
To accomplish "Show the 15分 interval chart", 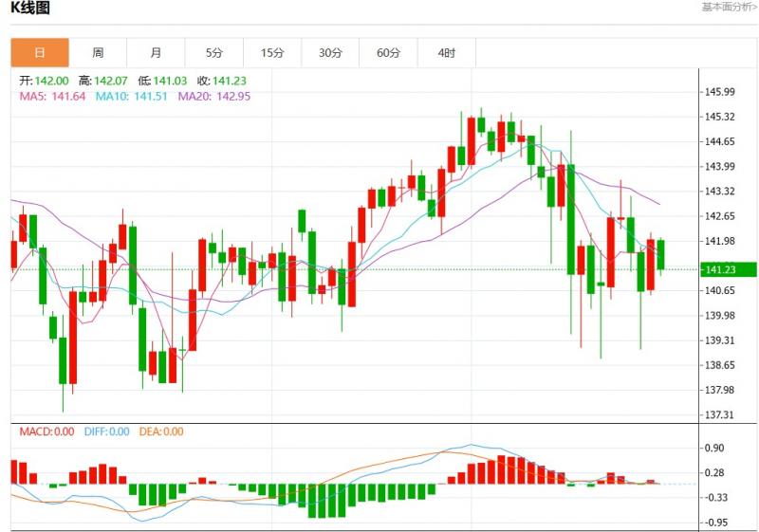I will [x=272, y=53].
